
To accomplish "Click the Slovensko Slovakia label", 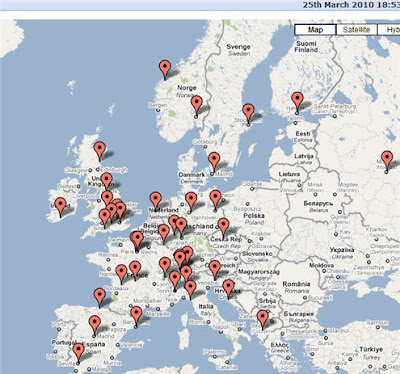I will tap(256, 256).
